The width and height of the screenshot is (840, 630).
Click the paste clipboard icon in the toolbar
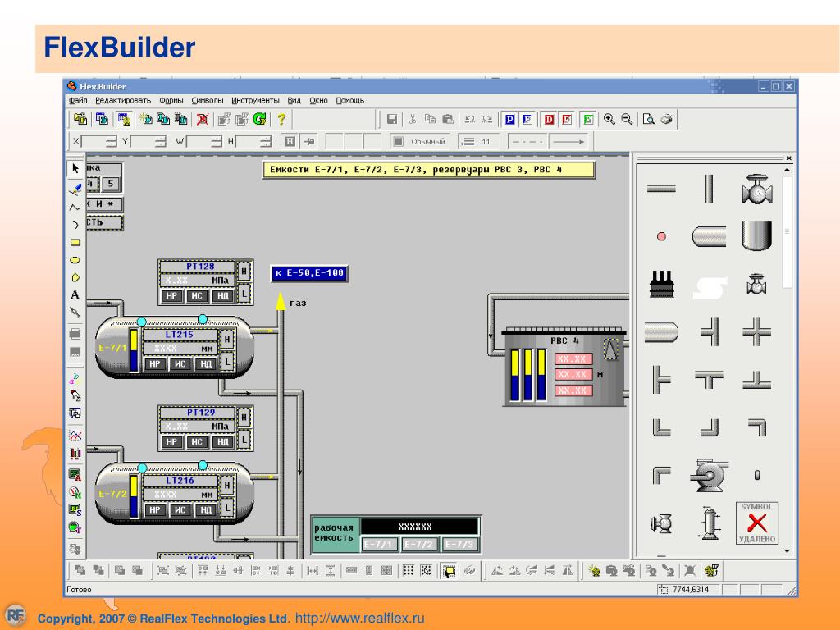448,119
